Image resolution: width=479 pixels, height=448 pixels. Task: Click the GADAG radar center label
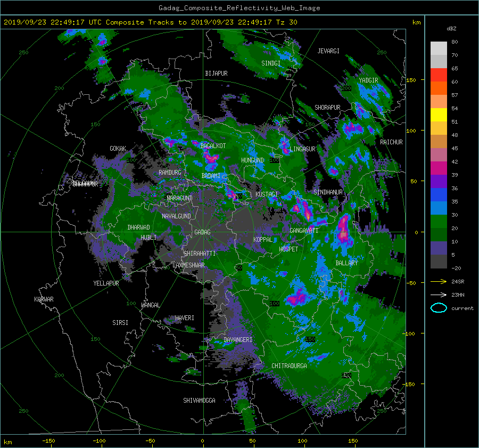pos(203,232)
